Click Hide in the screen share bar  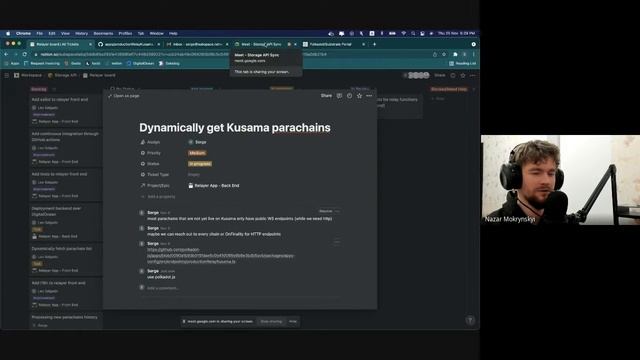pos(293,322)
